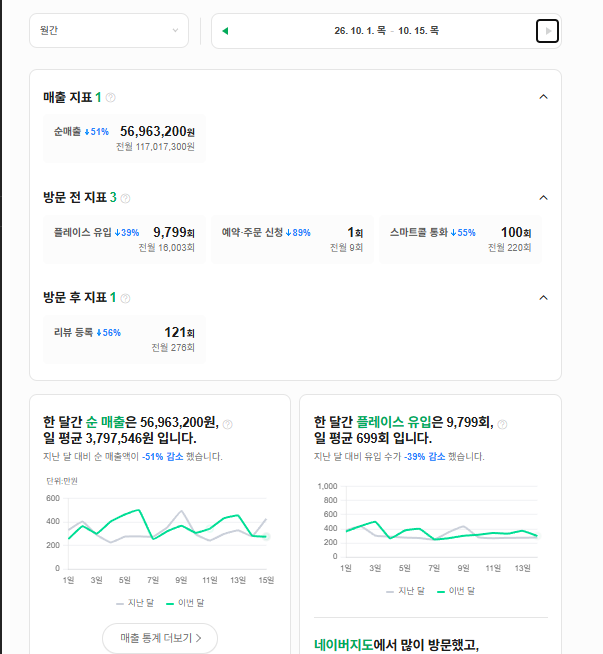Click the ↓55% indicator next to 스마트콜 통화
This screenshot has height=654, width=603.
tap(463, 233)
